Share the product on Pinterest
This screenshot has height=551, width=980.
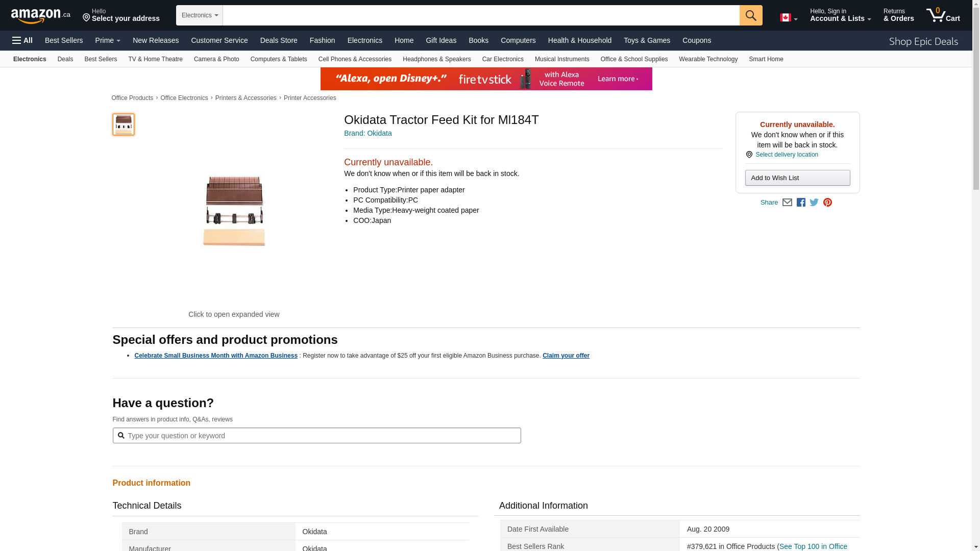click(x=827, y=203)
